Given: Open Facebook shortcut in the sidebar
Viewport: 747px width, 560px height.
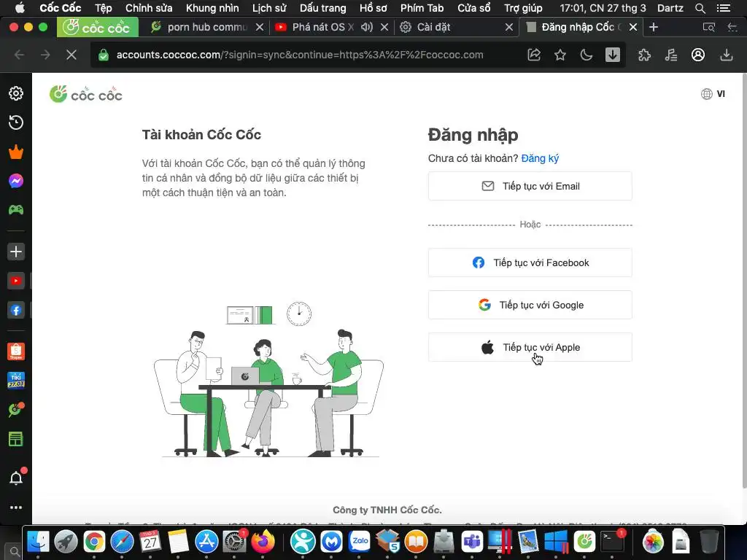Looking at the screenshot, I should coord(16,311).
